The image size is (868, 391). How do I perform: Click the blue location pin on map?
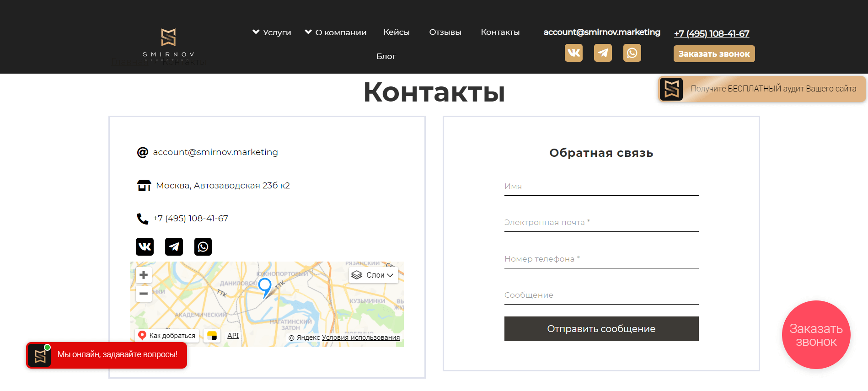pyautogui.click(x=265, y=288)
